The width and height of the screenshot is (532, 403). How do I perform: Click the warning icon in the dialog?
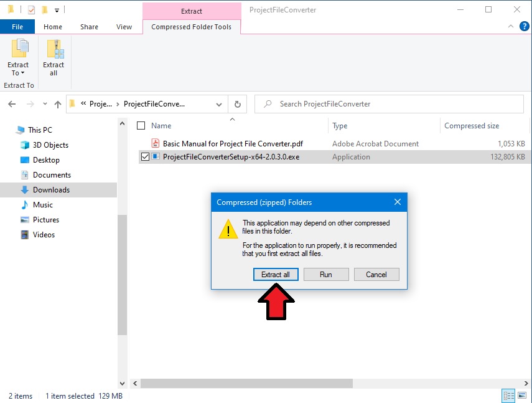coord(228,229)
